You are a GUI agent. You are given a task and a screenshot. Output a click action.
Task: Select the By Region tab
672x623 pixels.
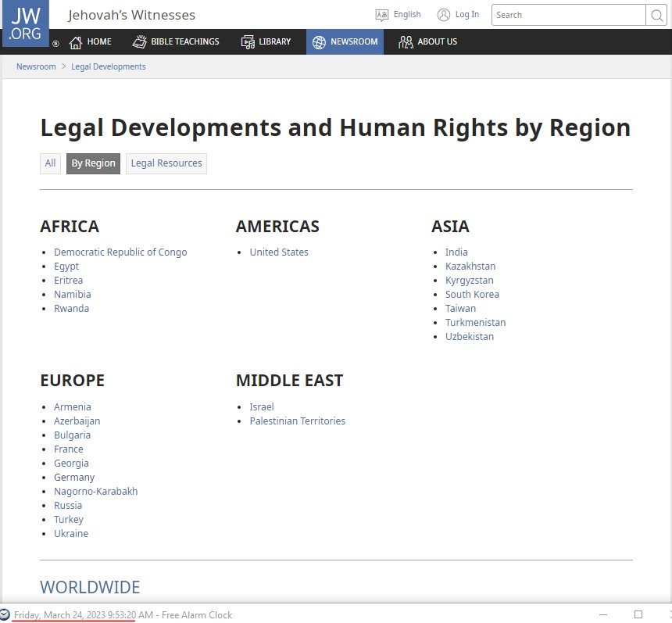pos(94,163)
